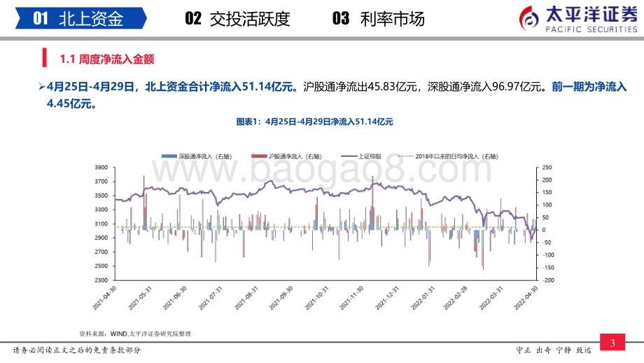
Task: Click x-axis date label 2021-05-31
Action: (x=140, y=298)
